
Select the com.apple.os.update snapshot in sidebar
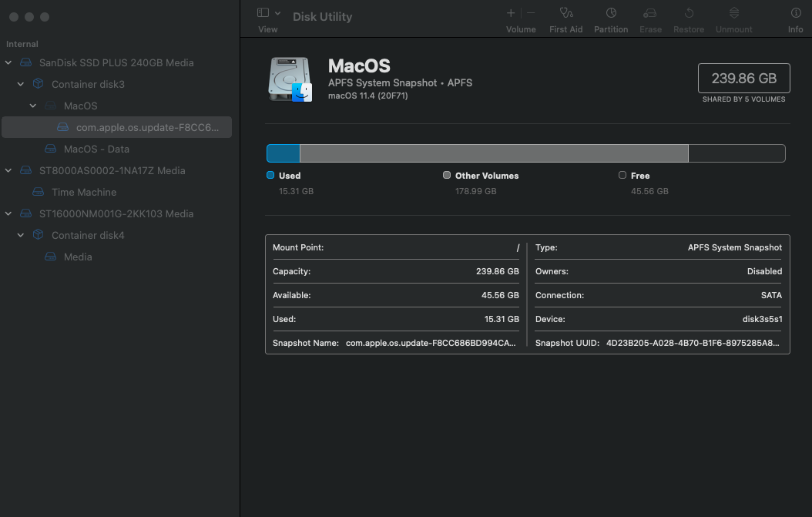[146, 127]
